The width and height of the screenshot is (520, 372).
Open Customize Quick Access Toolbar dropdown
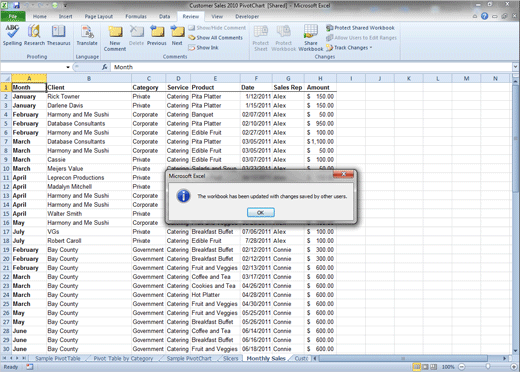65,6
